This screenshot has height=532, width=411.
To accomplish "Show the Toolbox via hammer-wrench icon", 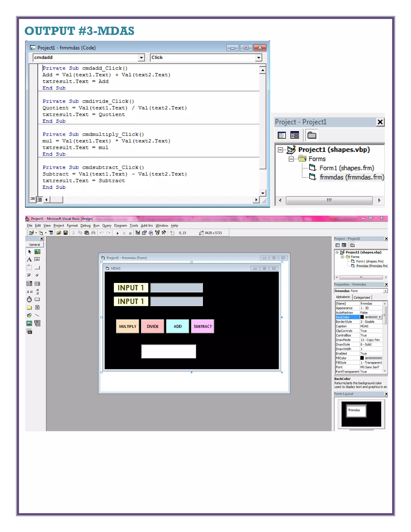I will point(164,233).
